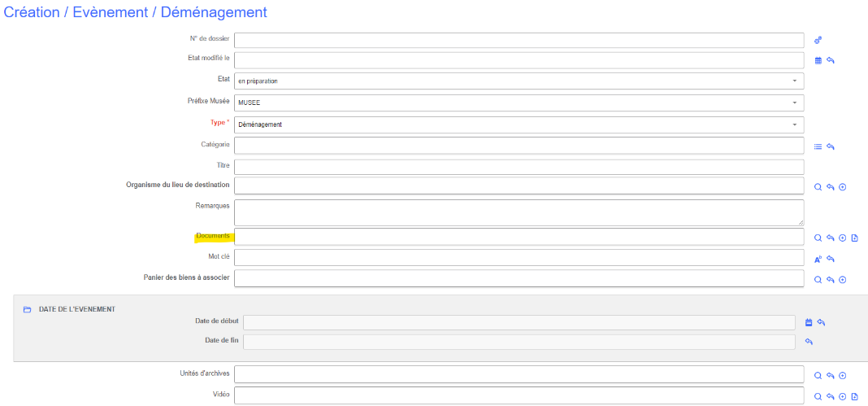The width and height of the screenshot is (868, 406).
Task: Expand the Préfixe Musée dropdown
Action: (x=519, y=103)
